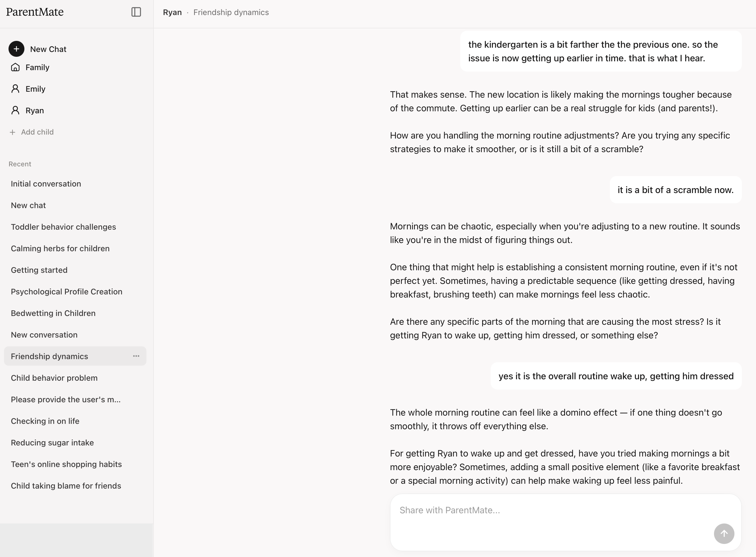Image resolution: width=756 pixels, height=557 pixels.
Task: Open Family view using the home icon
Action: 16,67
